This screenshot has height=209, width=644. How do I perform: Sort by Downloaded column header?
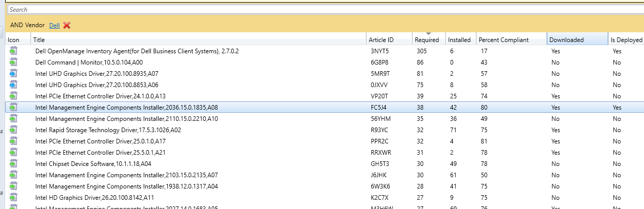click(577, 39)
